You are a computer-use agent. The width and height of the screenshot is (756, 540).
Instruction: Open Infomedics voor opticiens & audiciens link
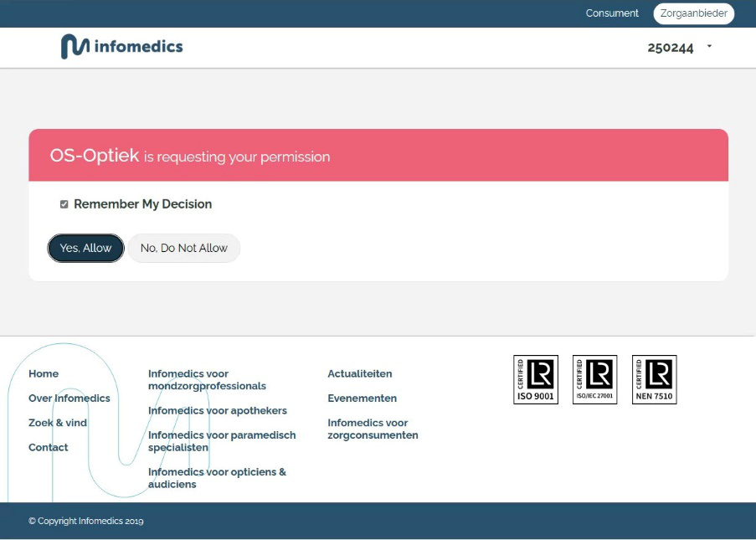click(x=217, y=478)
